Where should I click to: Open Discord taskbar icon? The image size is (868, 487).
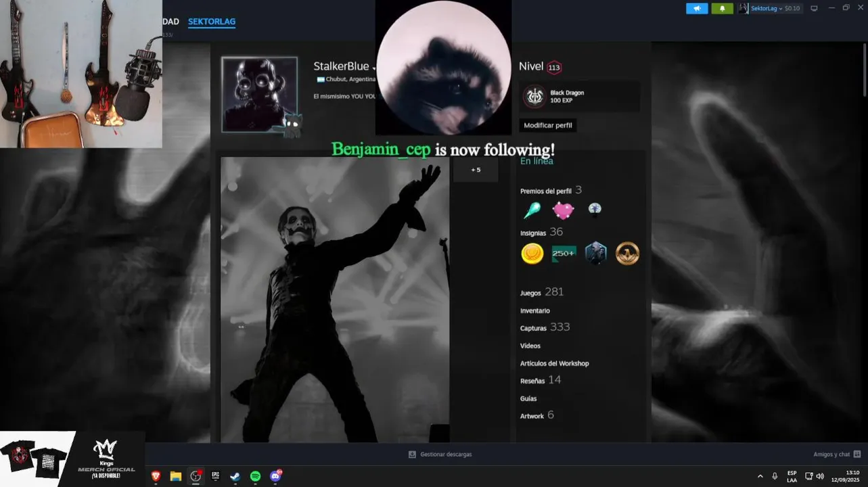point(275,476)
